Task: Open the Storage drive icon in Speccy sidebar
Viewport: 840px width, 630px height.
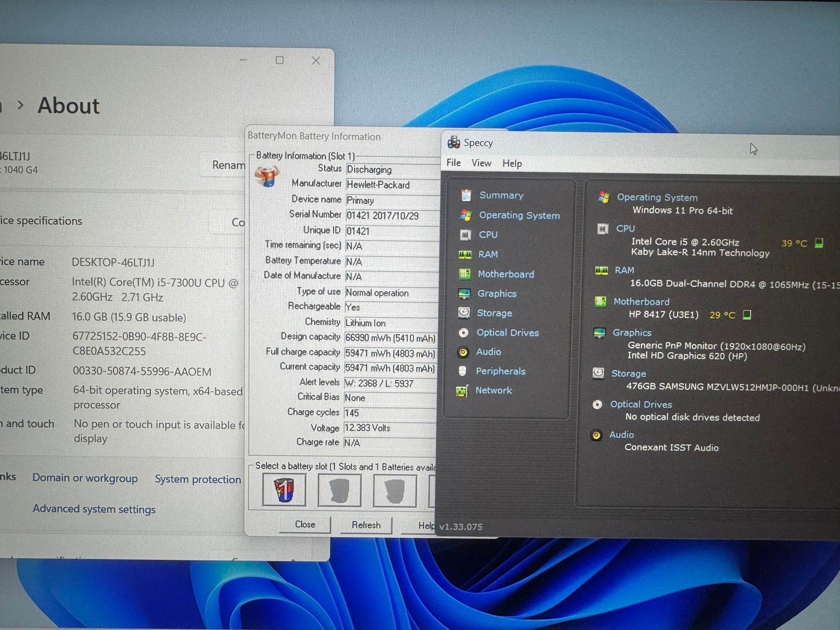Action: [x=464, y=313]
